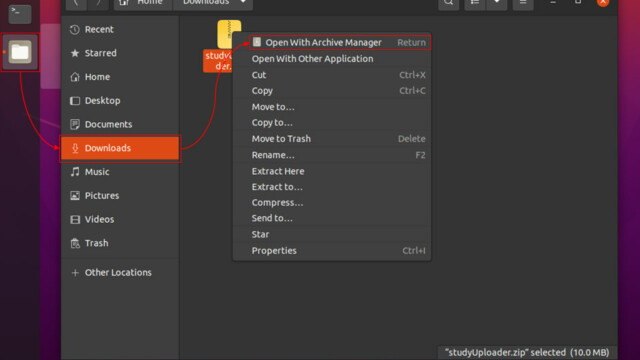This screenshot has height=360, width=640.
Task: Click the Archive Manager icon in context menu
Action: point(257,42)
